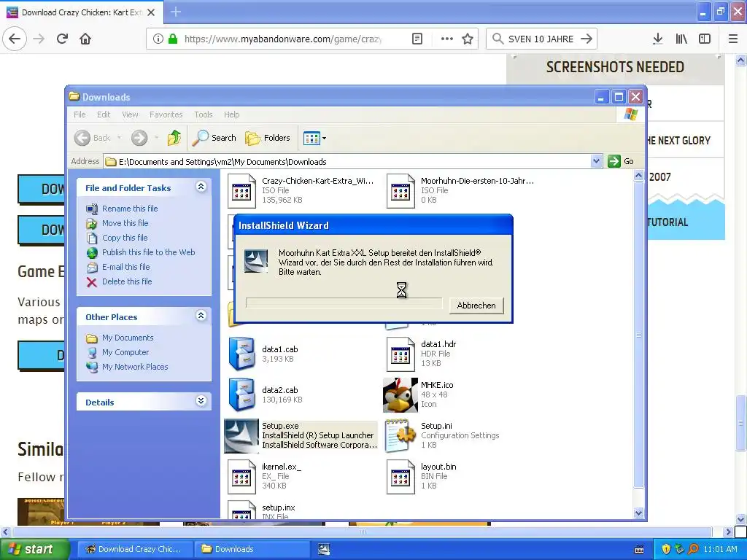
Task: Toggle Folders pane in explorer
Action: [x=267, y=138]
